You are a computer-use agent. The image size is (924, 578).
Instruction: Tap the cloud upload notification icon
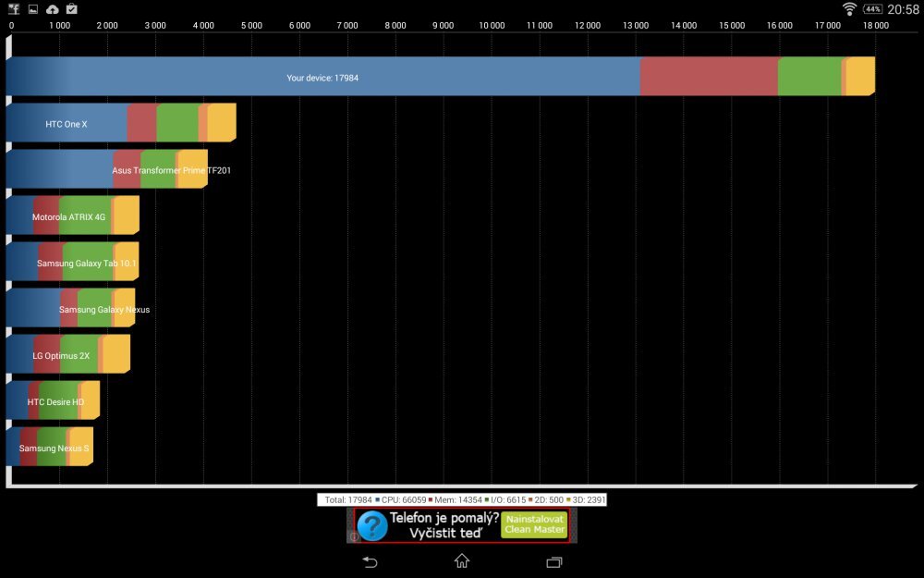pos(53,9)
